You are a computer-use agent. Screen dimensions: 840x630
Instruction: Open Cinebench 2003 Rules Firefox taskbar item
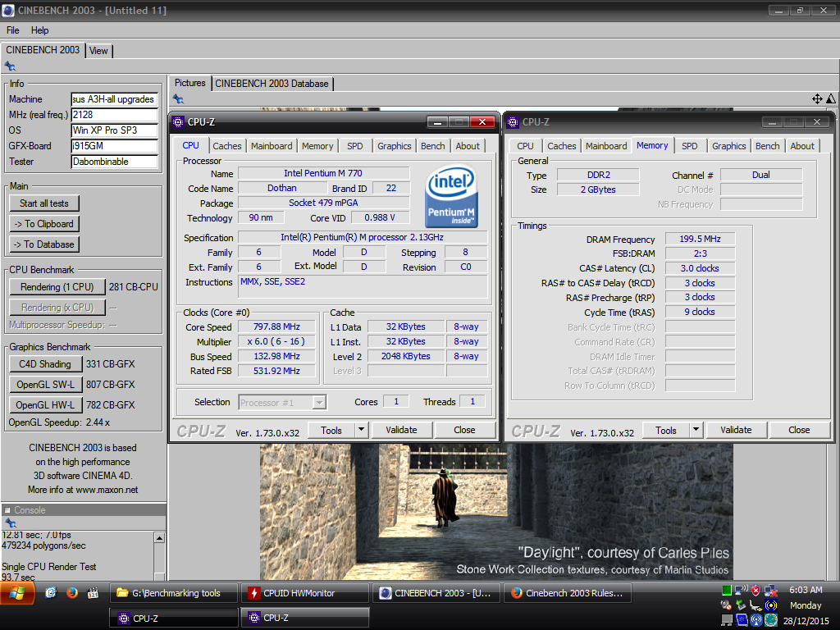coord(568,593)
